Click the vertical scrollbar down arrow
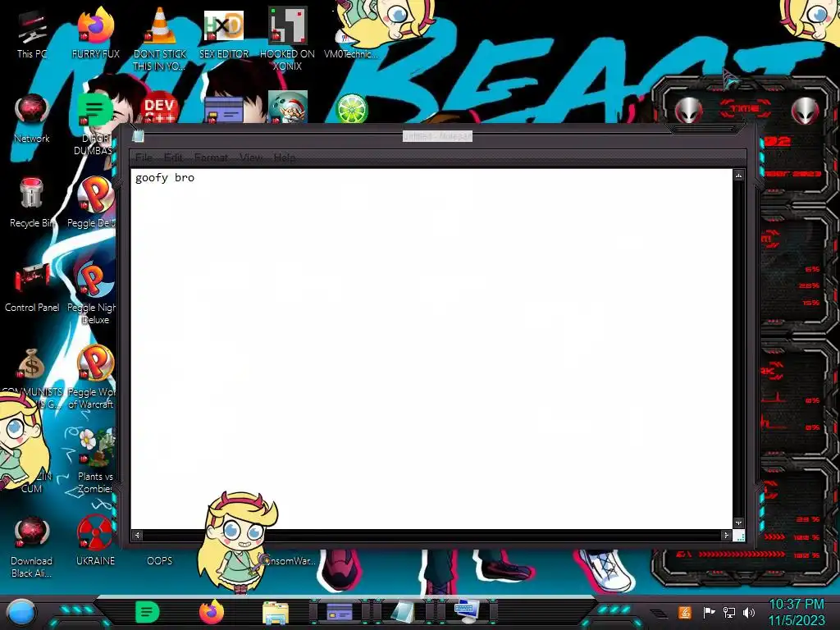 coord(739,523)
